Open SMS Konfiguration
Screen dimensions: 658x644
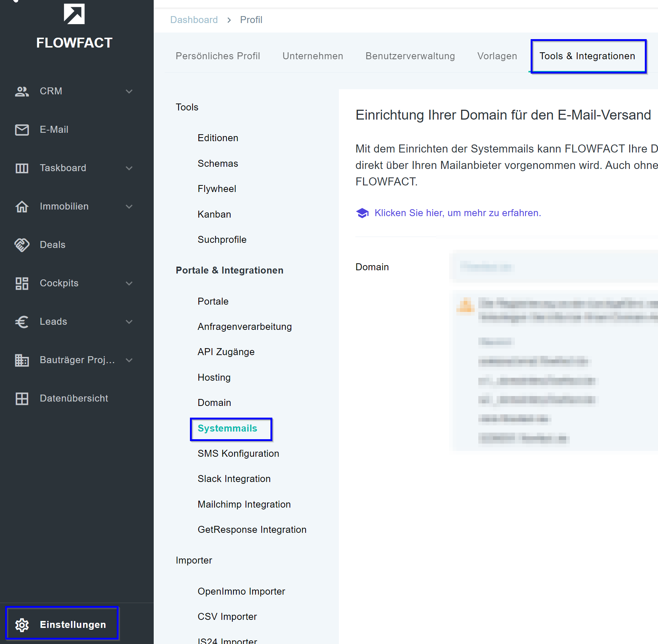coord(238,453)
